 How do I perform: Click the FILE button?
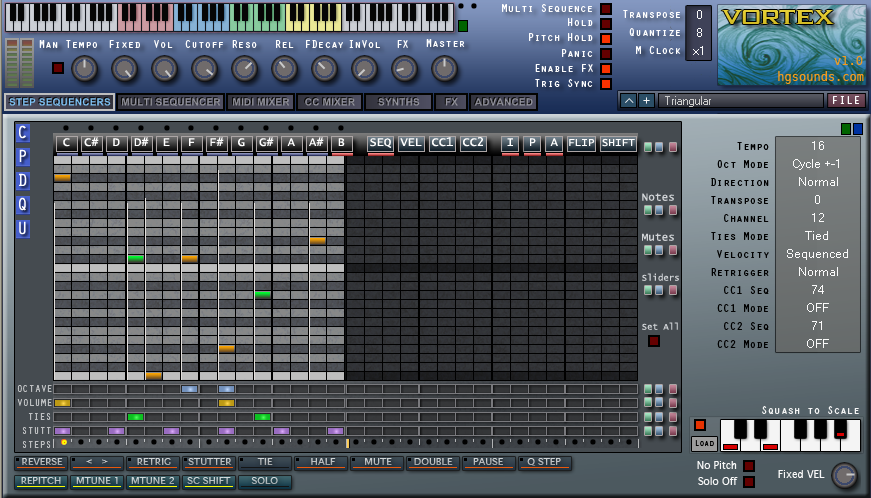pyautogui.click(x=846, y=100)
